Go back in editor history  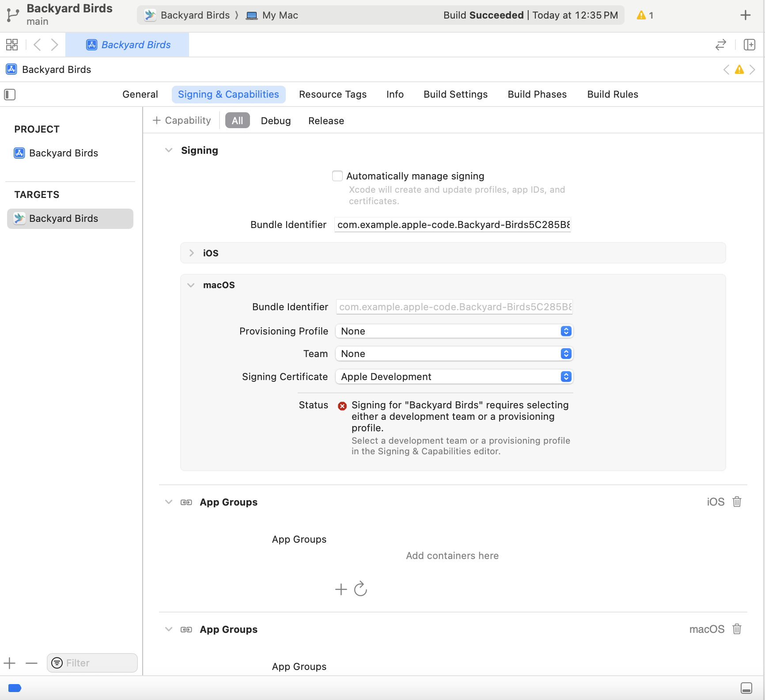[x=38, y=45]
